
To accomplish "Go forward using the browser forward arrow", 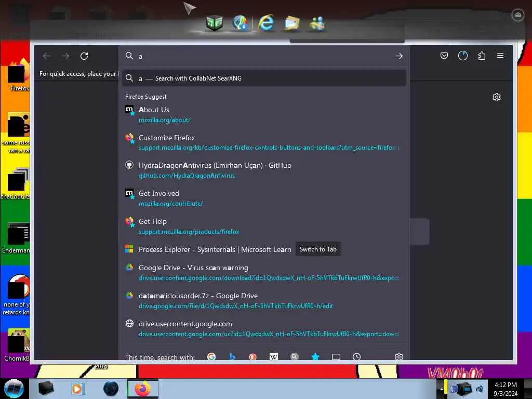I will (65, 56).
